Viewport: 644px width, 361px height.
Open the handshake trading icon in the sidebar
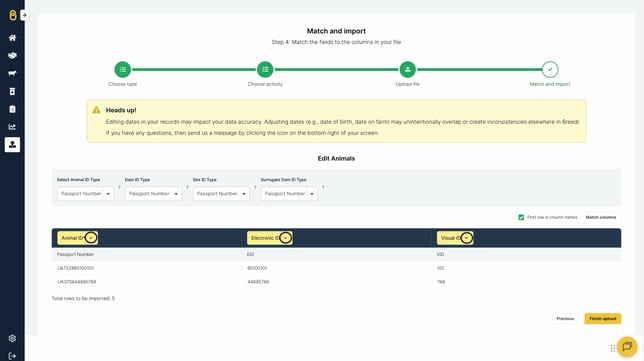click(x=12, y=55)
